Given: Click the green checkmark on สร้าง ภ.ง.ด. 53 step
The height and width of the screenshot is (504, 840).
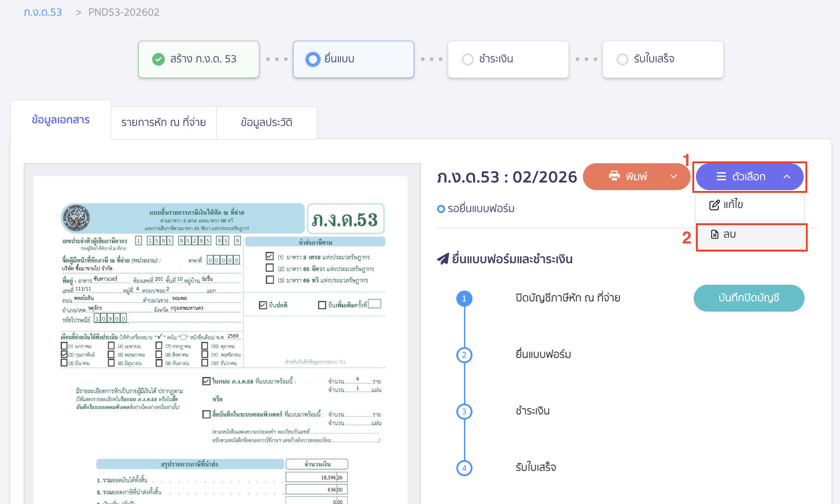Looking at the screenshot, I should click(x=158, y=59).
